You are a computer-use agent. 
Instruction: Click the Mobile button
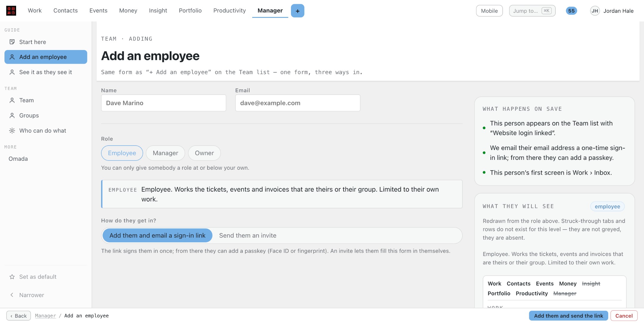[489, 11]
